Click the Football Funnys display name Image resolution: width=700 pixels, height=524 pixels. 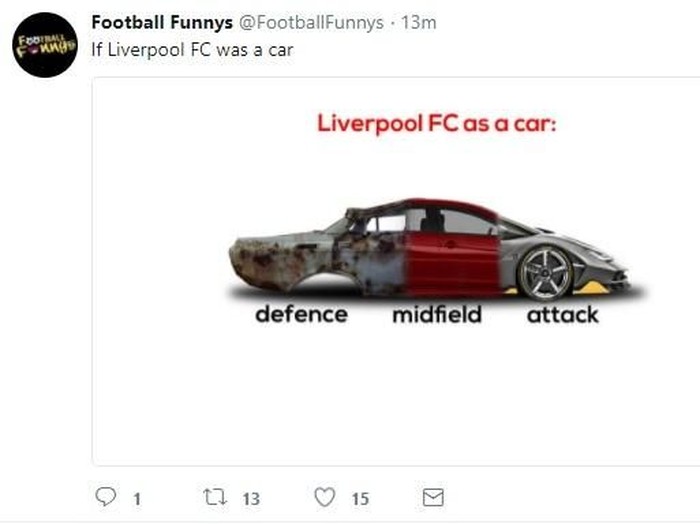click(162, 22)
